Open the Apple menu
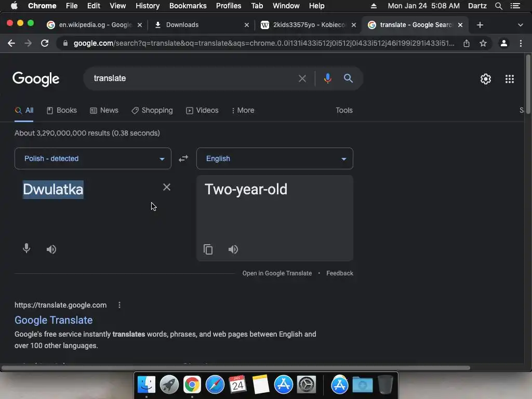This screenshot has height=399, width=532. (x=14, y=6)
